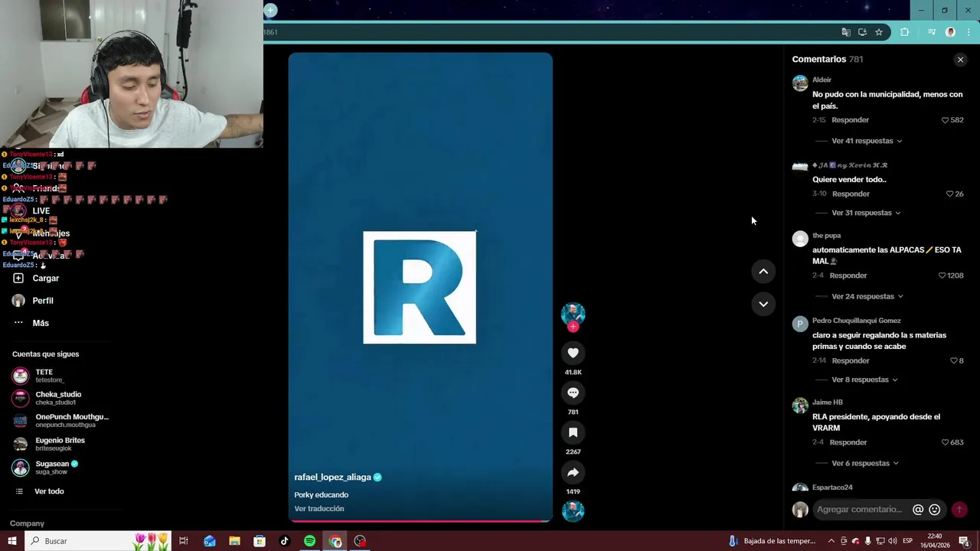Open TikTok app from the taskbar
The image size is (980, 551).
coord(284,541)
